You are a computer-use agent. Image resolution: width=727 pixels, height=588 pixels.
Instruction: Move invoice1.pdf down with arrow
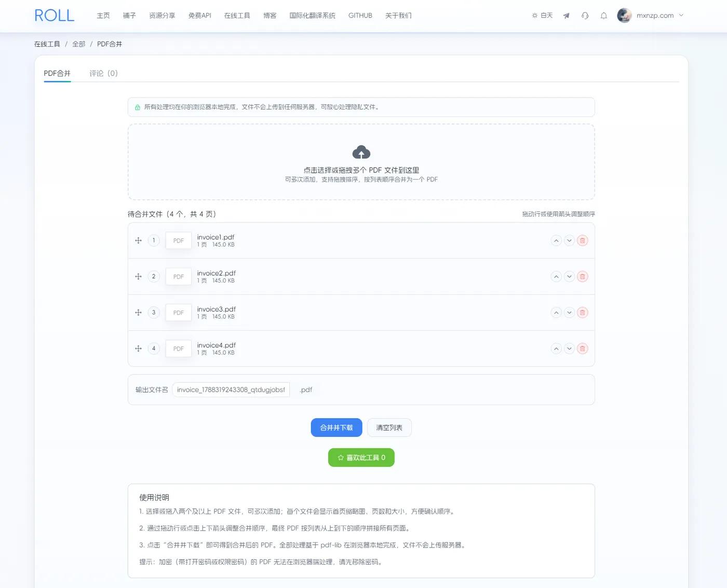point(569,240)
